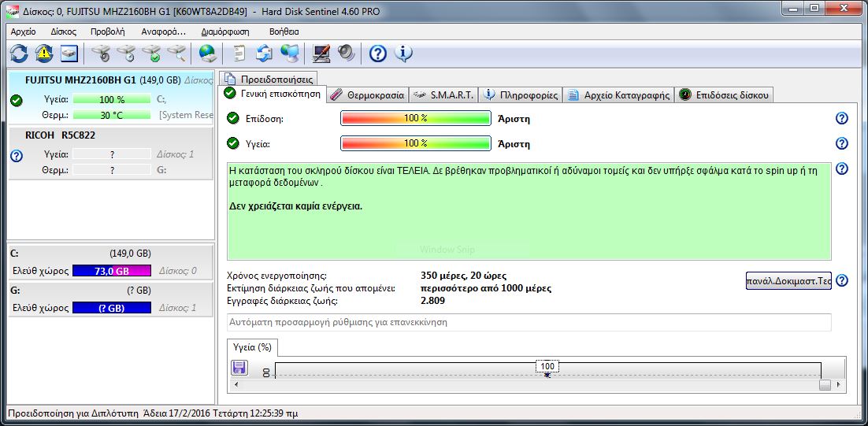Click the disk with green checkmark icon
This screenshot has height=426, width=868.
151,54
